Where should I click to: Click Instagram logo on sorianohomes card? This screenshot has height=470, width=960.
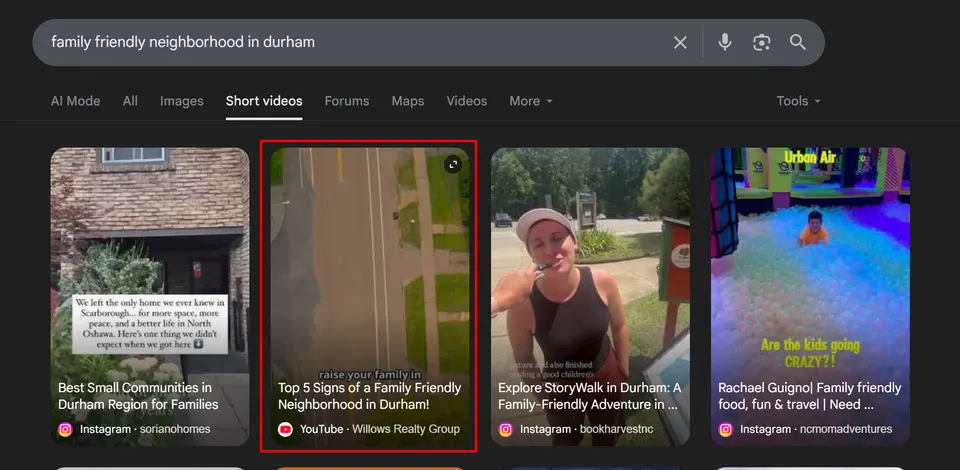66,430
